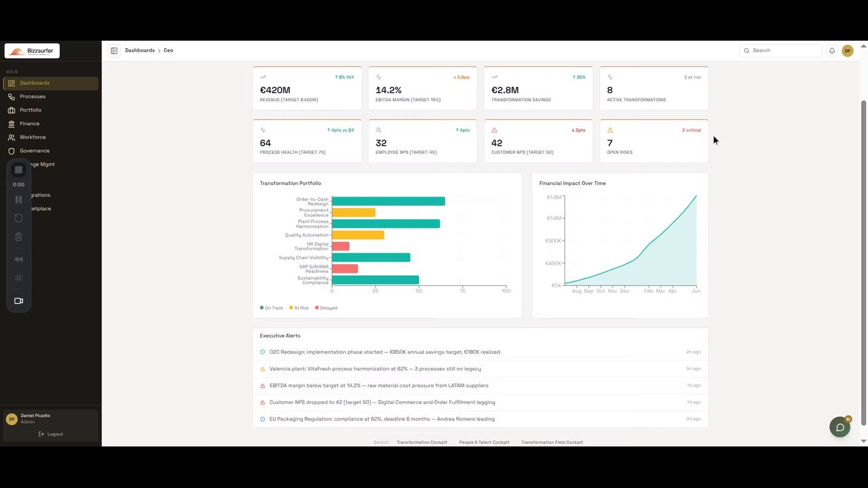Toggle the camera in recorder bar
The height and width of the screenshot is (488, 868).
click(19, 301)
